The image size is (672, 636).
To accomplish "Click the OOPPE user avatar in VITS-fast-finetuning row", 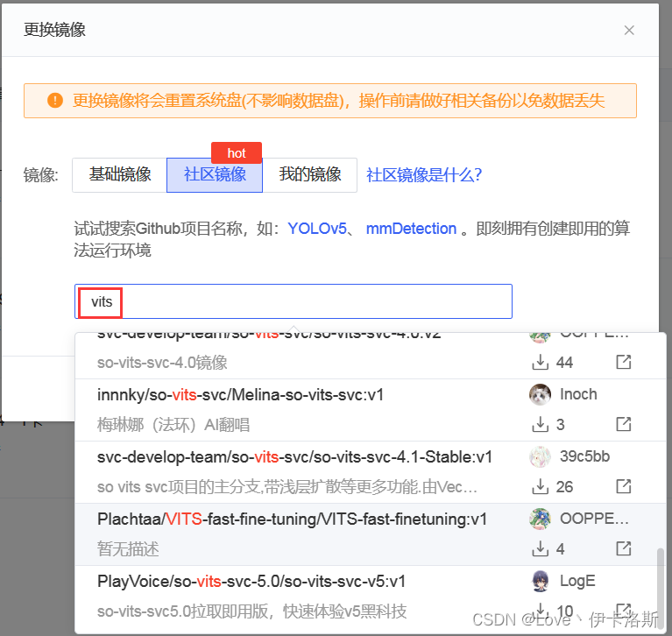I will pos(540,519).
